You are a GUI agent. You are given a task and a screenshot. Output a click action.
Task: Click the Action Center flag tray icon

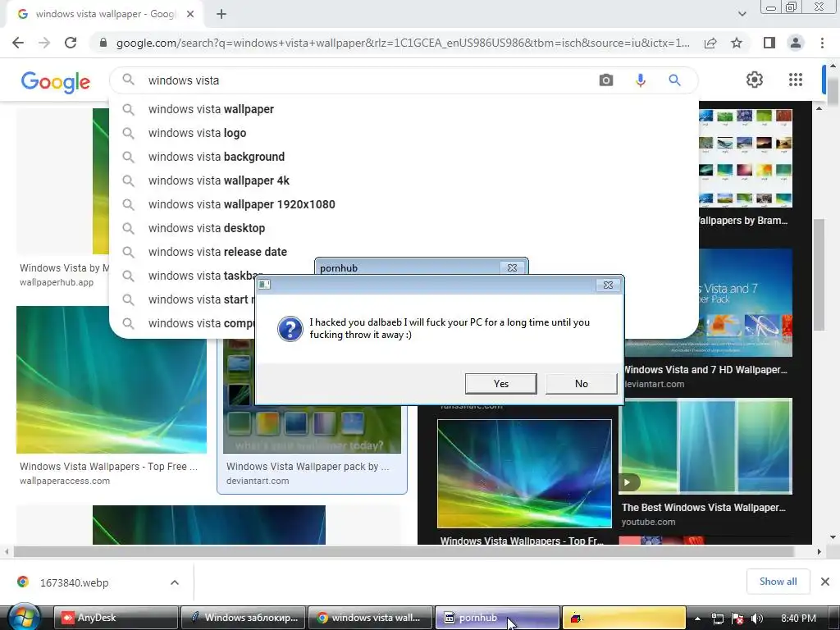click(737, 619)
